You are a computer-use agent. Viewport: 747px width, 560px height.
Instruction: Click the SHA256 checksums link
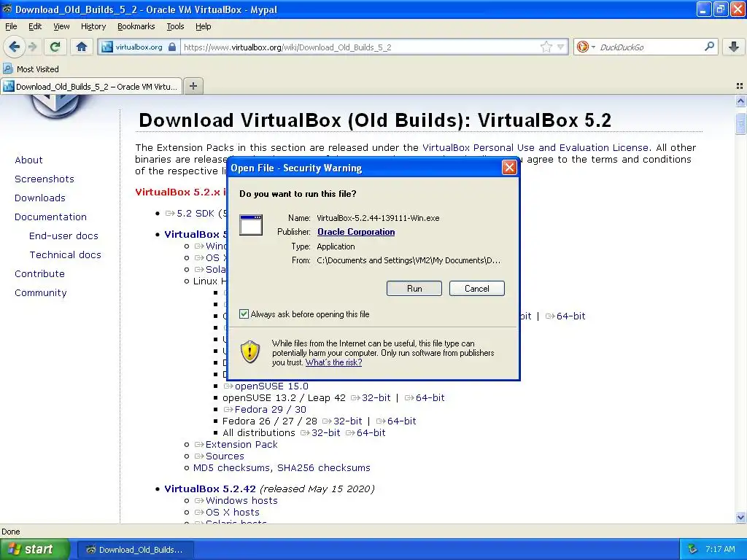[323, 467]
